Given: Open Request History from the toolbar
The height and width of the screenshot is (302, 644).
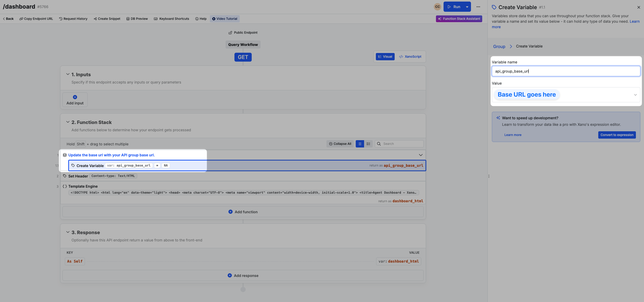Looking at the screenshot, I should (73, 19).
